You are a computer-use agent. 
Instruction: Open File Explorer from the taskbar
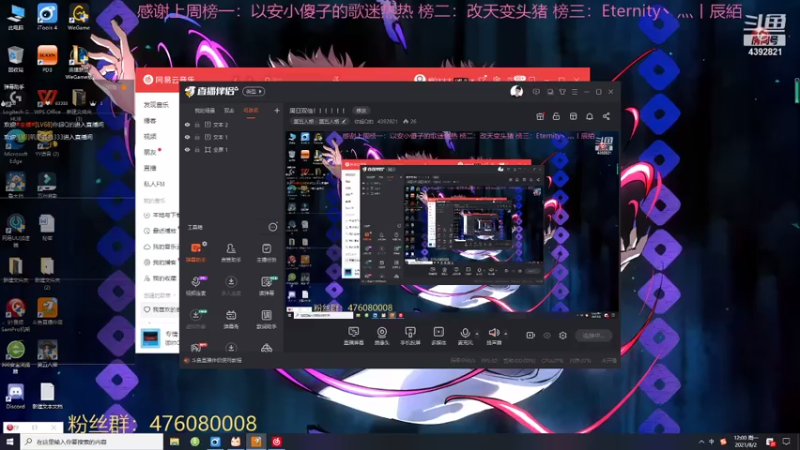(x=174, y=441)
